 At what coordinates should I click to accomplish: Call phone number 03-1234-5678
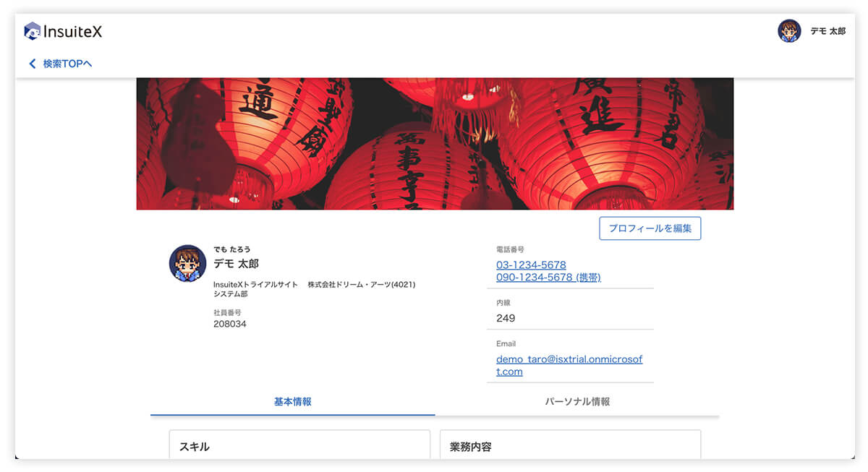point(531,265)
